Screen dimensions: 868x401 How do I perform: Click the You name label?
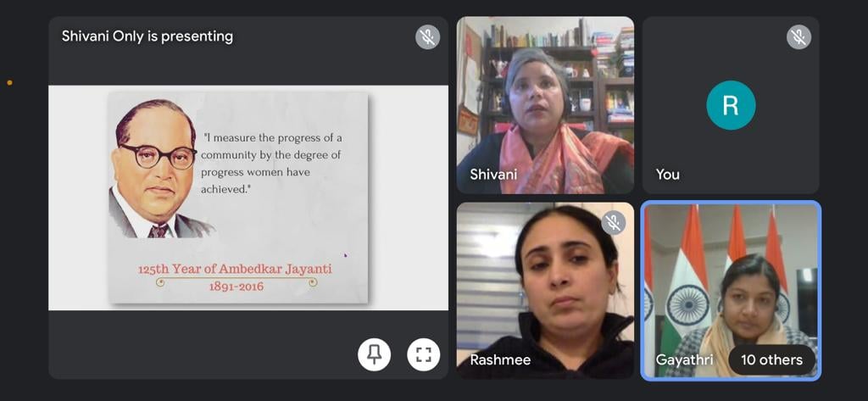point(668,175)
